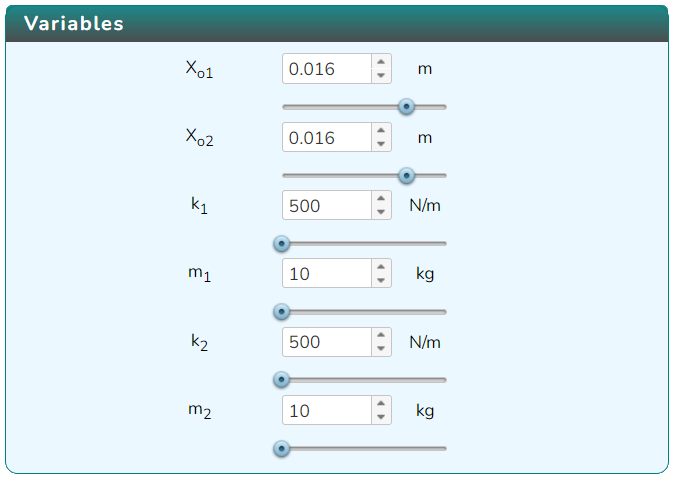Click the Xo2 slider handle
The height and width of the screenshot is (481, 676).
[406, 175]
